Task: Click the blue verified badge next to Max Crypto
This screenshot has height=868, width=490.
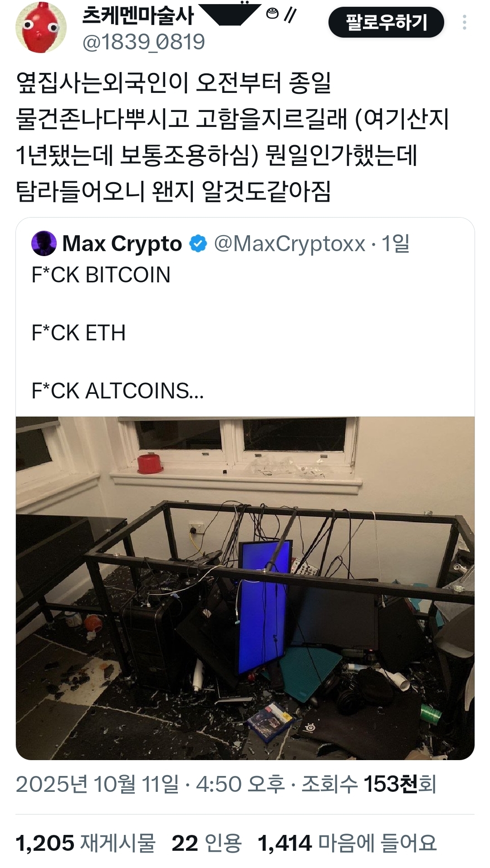Action: pos(198,244)
